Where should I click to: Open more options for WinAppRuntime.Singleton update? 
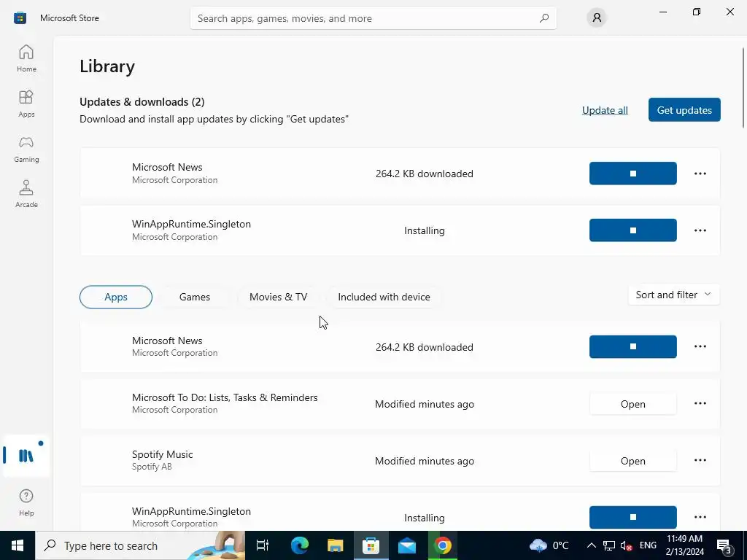700,230
